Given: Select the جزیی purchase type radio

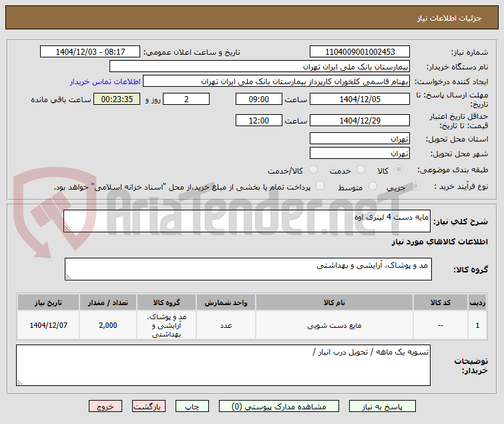Looking at the screenshot, I should [415, 186].
